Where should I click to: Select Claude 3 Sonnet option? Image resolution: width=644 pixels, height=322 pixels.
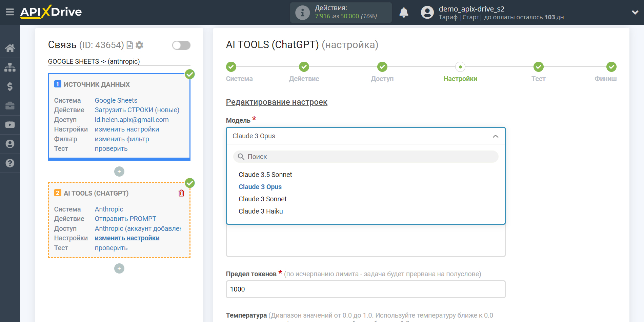click(262, 199)
